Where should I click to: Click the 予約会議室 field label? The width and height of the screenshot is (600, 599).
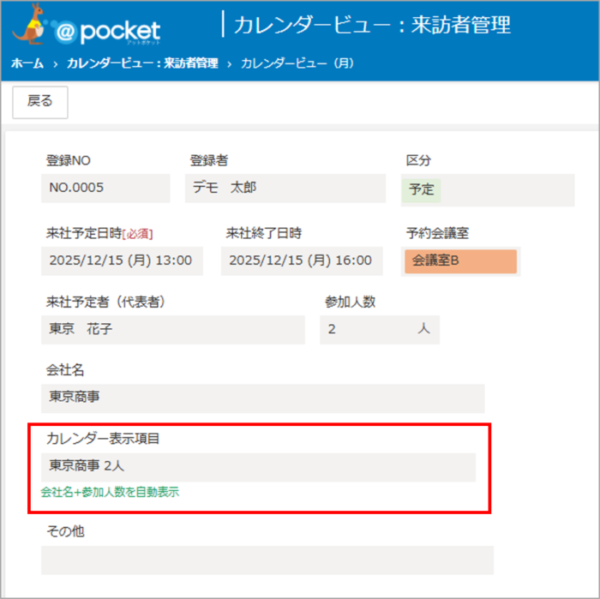pyautogui.click(x=437, y=233)
